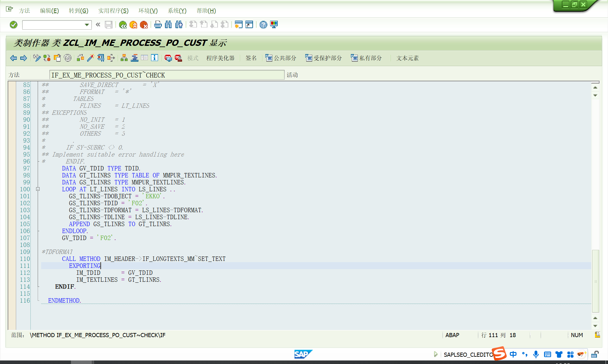Click the Navigate Back arrow icon
608x364 pixels.
click(14, 58)
